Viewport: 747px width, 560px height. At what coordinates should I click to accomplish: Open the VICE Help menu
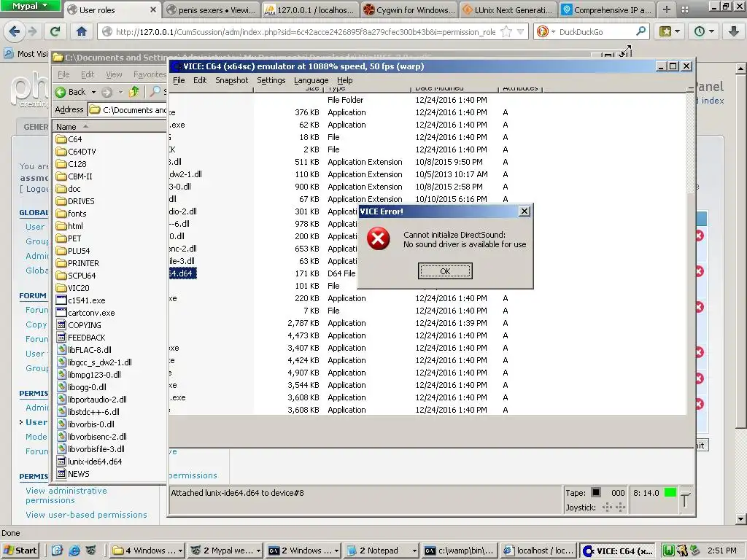[x=344, y=80]
